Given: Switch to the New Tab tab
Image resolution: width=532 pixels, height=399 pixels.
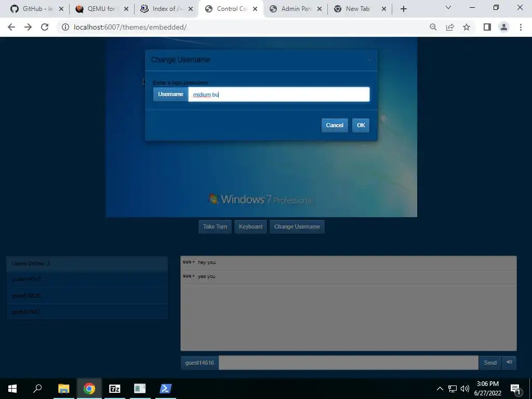Looking at the screenshot, I should [357, 9].
